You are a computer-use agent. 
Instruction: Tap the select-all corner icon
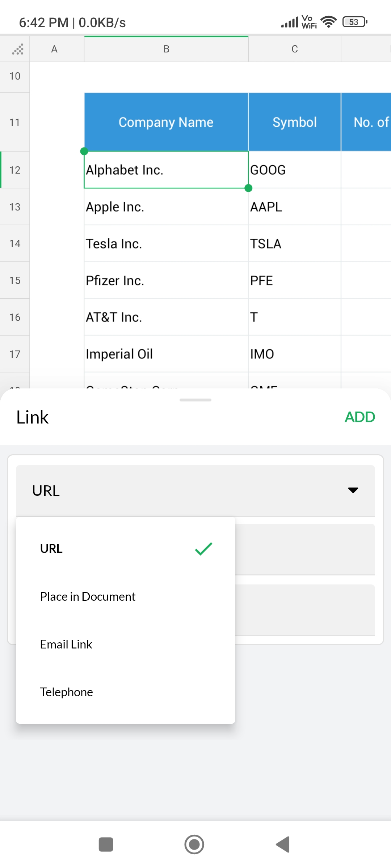[17, 49]
